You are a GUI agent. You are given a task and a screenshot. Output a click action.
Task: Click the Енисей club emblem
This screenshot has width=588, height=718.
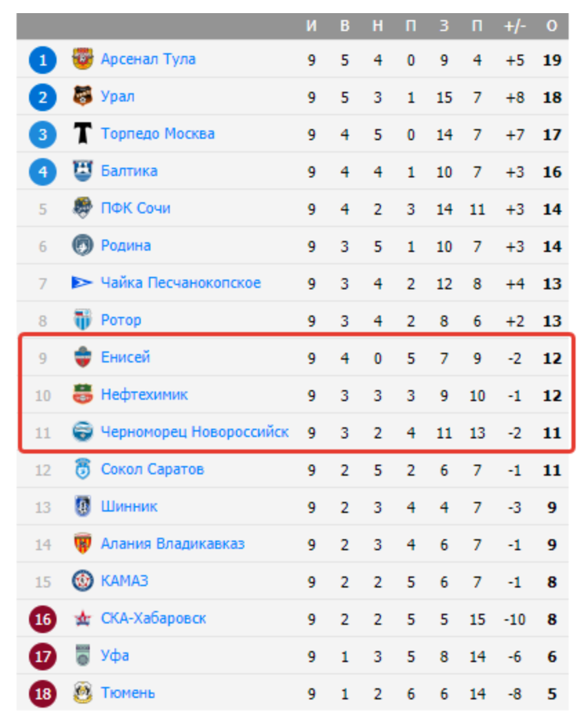83,358
